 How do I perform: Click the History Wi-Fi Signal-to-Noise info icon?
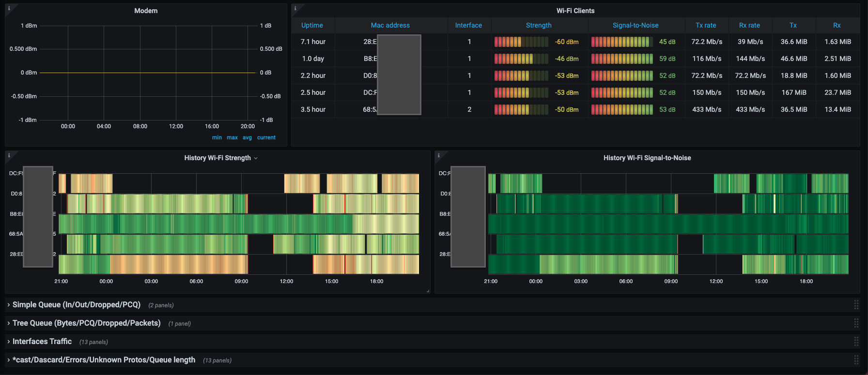click(438, 155)
